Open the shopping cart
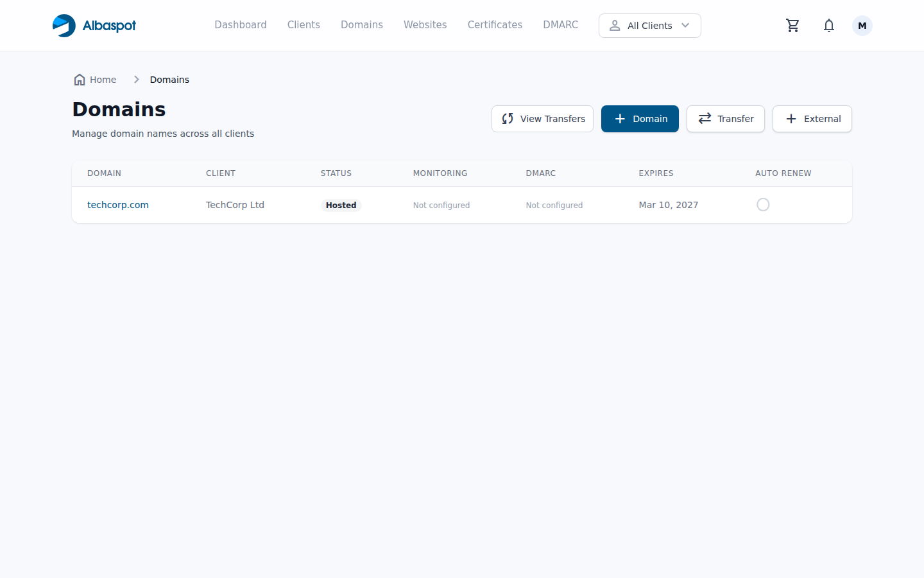The height and width of the screenshot is (578, 924). pos(792,26)
